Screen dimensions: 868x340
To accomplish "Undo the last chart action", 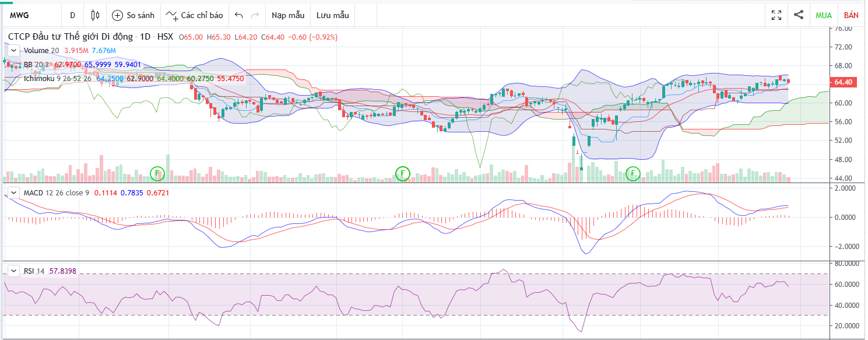I will 238,15.
